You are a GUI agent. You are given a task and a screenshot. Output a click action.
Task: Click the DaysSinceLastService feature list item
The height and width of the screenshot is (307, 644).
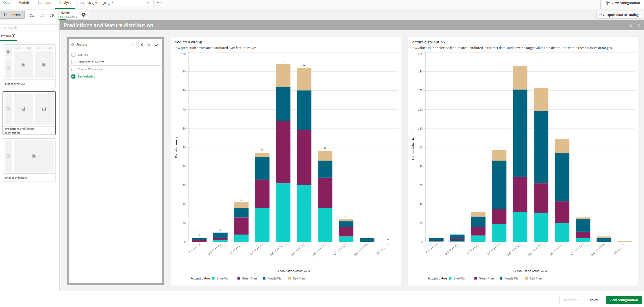click(x=91, y=61)
